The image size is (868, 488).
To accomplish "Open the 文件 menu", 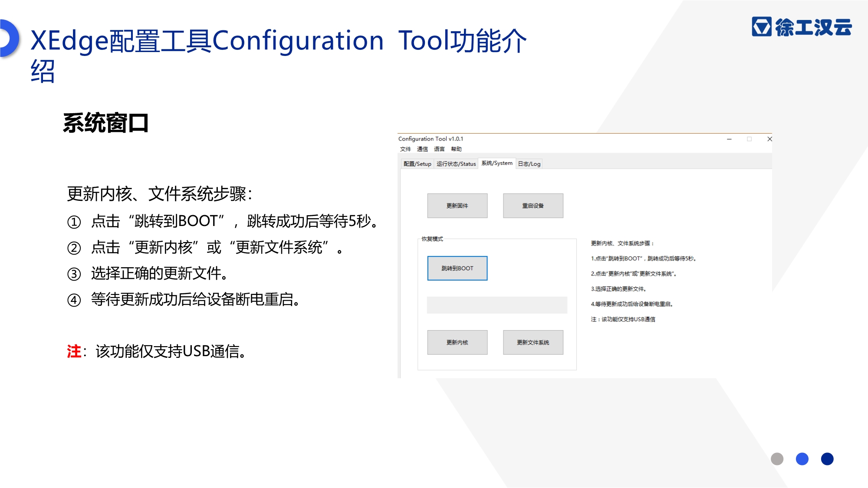I will 405,149.
